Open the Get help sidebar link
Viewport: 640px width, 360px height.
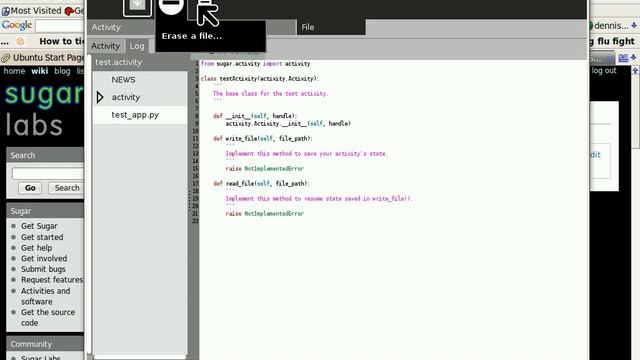36,248
